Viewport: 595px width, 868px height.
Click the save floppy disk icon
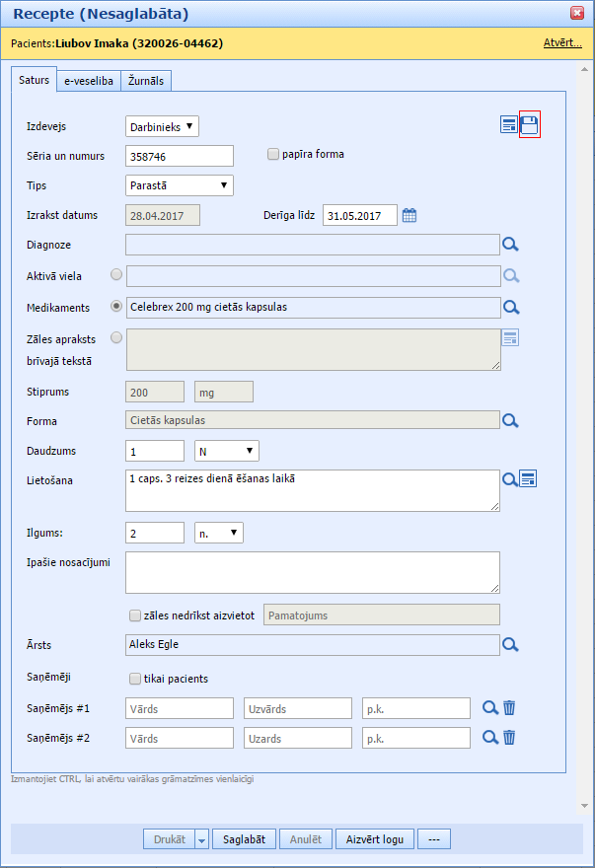tap(530, 124)
